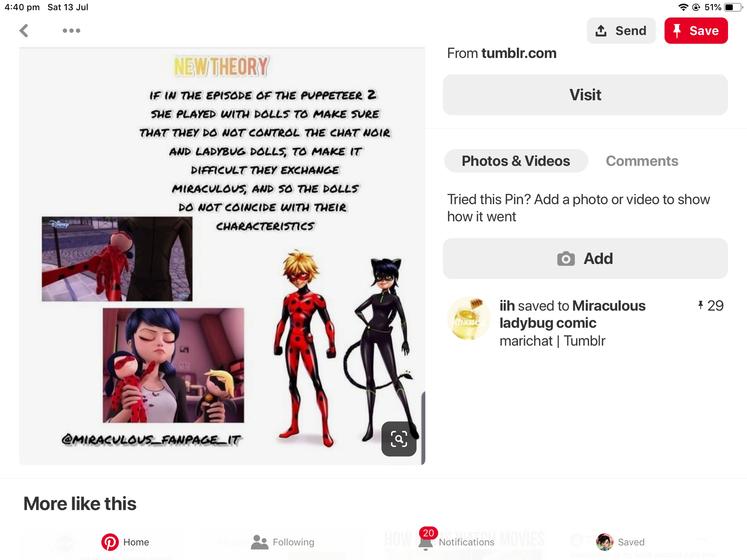Tap the back arrow icon
The image size is (747, 560).
[x=24, y=31]
